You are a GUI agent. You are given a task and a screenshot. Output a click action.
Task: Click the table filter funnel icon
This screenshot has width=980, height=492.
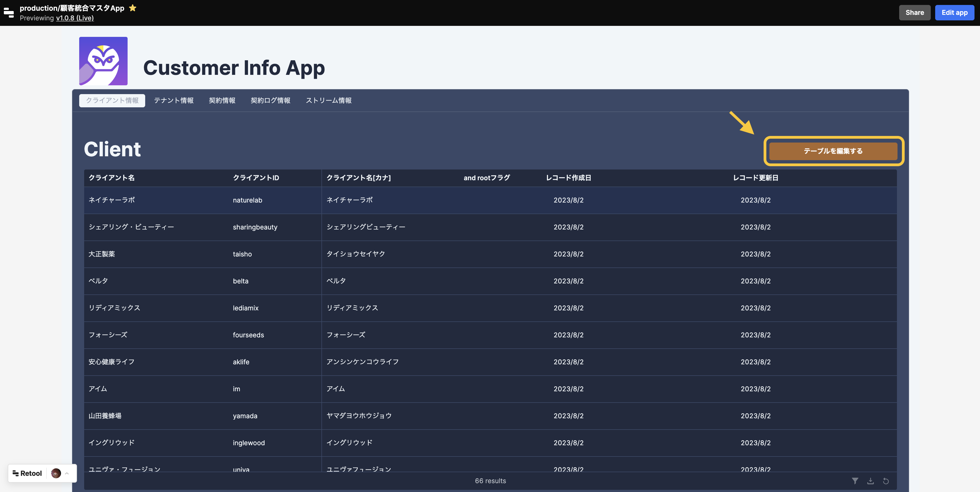pyautogui.click(x=855, y=481)
